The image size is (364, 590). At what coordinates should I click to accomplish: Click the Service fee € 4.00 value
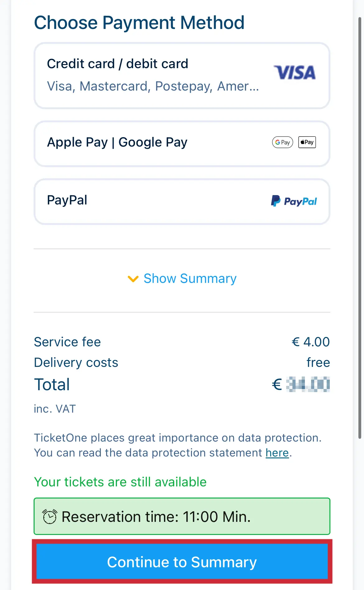point(310,342)
